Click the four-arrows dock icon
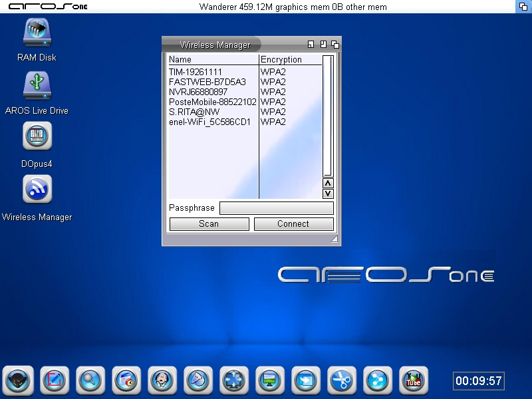 pyautogui.click(x=234, y=380)
